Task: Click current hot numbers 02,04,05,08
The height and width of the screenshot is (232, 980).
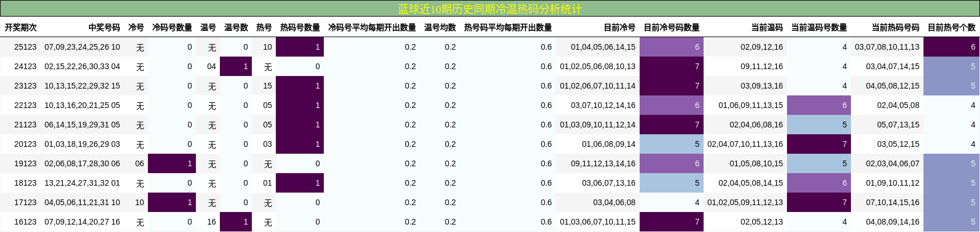Action: [898, 105]
